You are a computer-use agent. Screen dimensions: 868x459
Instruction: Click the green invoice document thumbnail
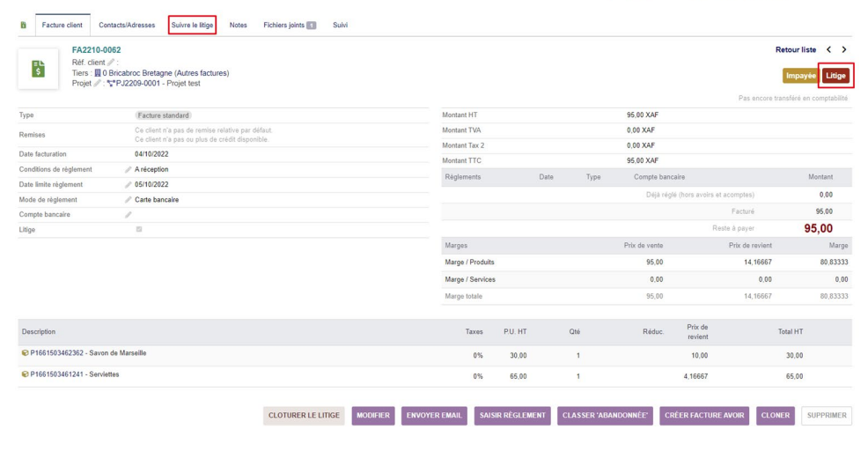pyautogui.click(x=38, y=69)
